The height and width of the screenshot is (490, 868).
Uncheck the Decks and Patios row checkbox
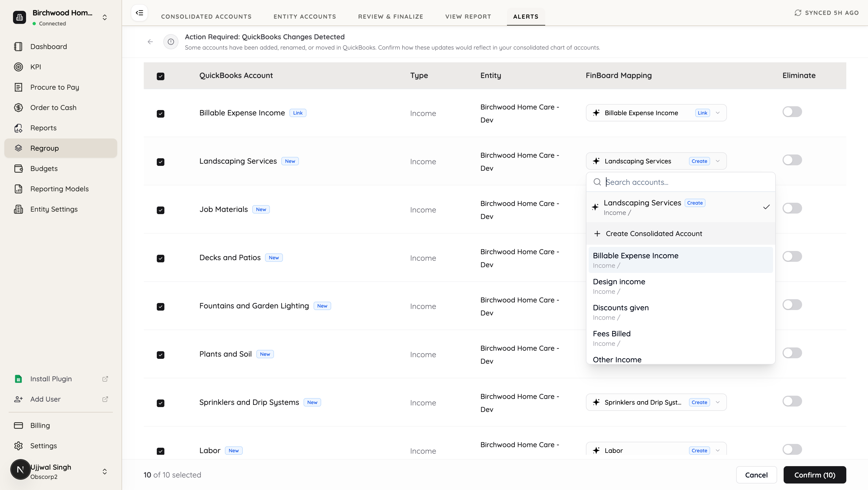tap(160, 258)
